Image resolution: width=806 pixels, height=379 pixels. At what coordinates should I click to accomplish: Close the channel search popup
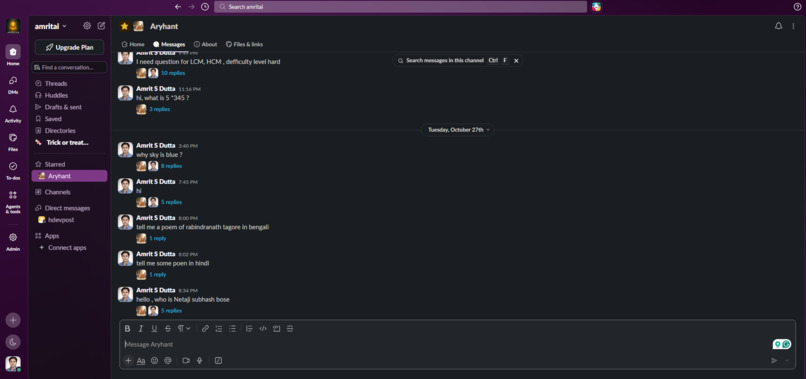click(516, 61)
